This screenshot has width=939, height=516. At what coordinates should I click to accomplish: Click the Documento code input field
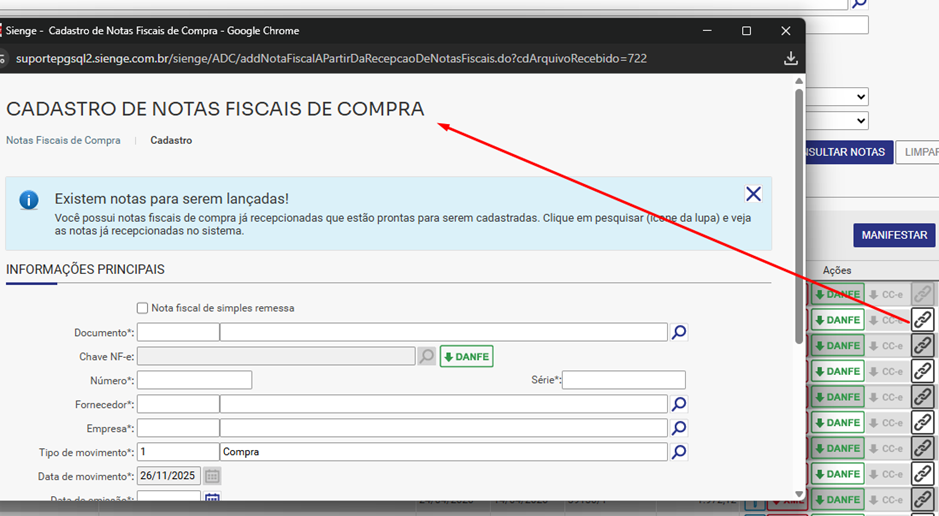click(x=178, y=332)
